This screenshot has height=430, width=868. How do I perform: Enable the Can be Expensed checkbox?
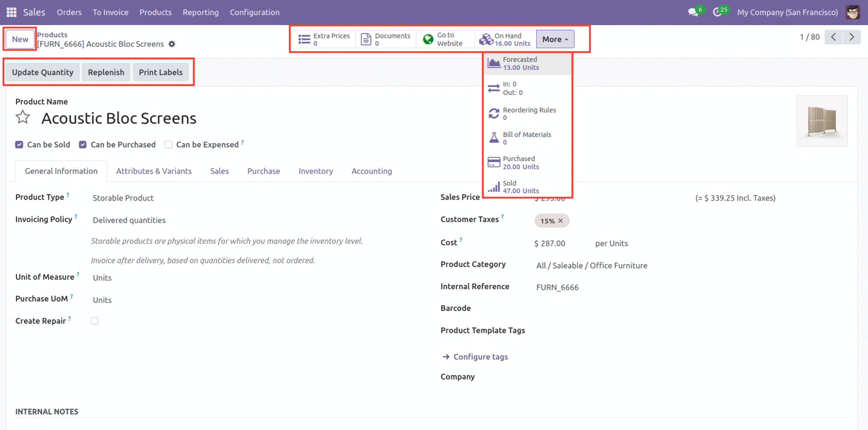tap(168, 145)
